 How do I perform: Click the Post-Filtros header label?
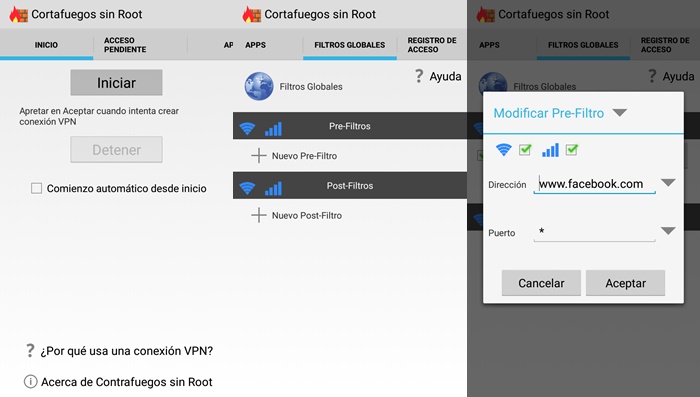[x=350, y=186]
